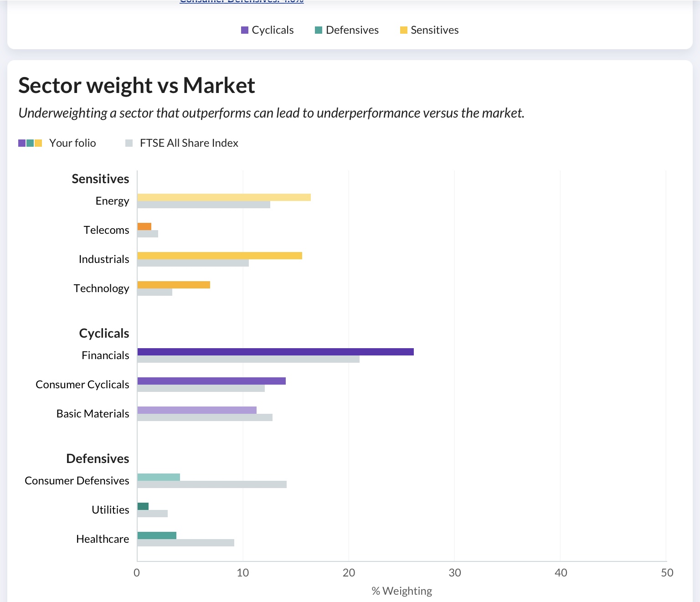Select the Consumer Cyclicals folio bar
The width and height of the screenshot is (700, 602).
click(x=211, y=381)
